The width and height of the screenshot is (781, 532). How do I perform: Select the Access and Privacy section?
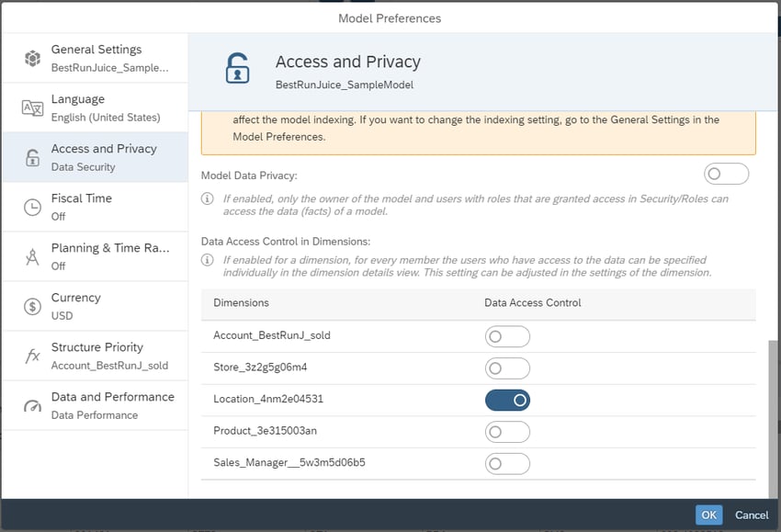click(96, 157)
